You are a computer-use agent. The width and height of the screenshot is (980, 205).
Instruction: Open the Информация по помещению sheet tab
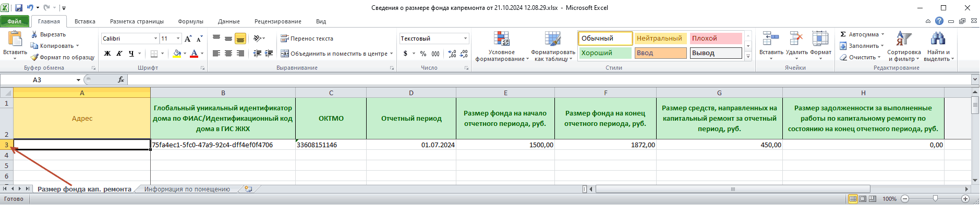point(187,189)
